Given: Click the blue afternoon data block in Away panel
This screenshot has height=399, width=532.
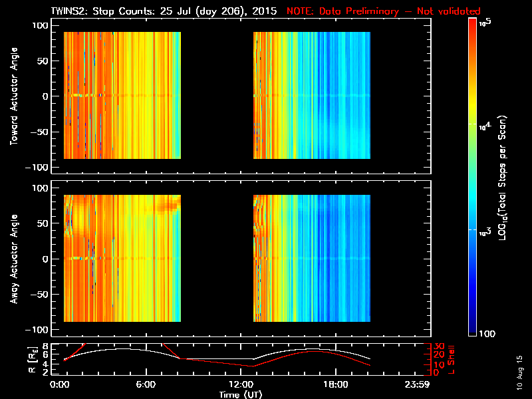Looking at the screenshot, I should point(311,258).
